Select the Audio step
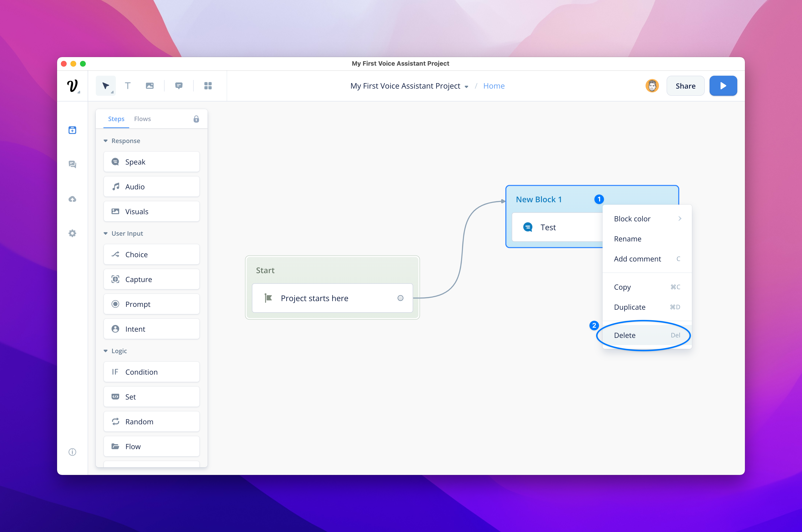The height and width of the screenshot is (532, 802). pos(152,187)
